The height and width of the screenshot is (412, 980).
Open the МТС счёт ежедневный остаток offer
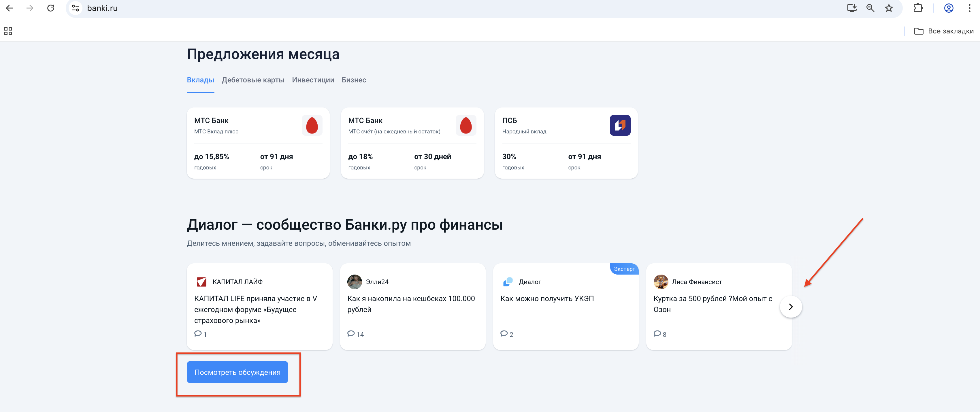pyautogui.click(x=412, y=143)
